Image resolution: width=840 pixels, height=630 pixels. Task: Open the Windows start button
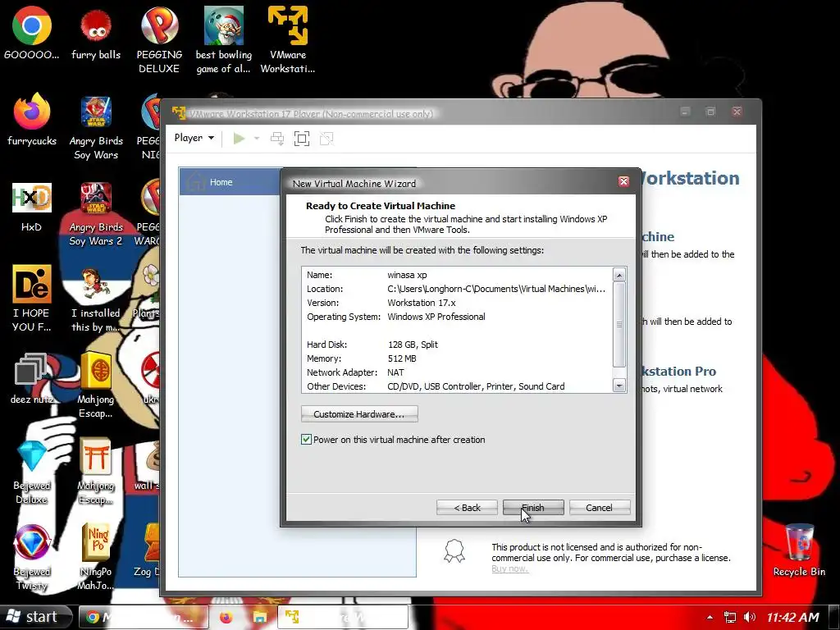point(35,617)
